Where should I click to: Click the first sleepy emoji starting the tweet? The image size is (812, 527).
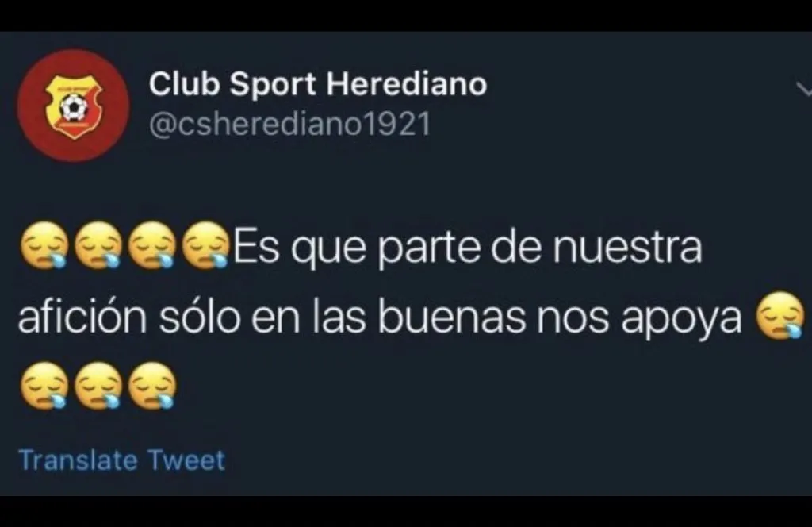point(44,245)
